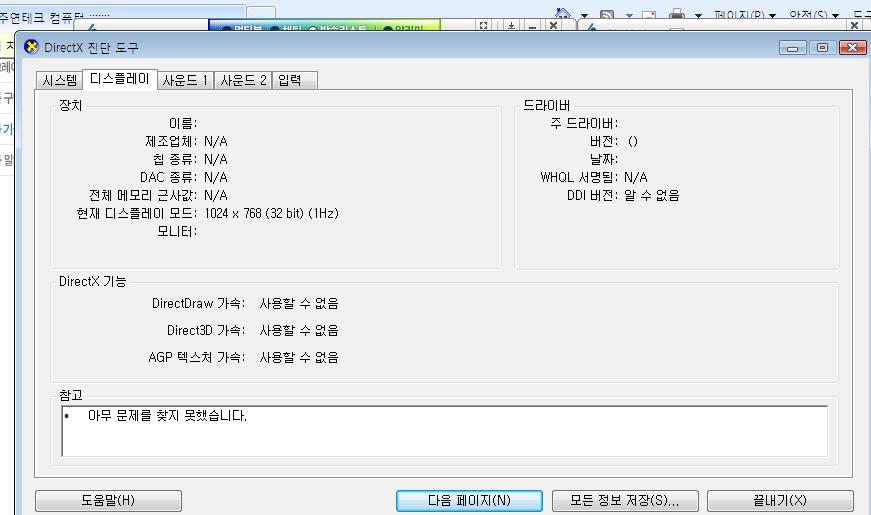Screen dimensions: 871x515
Task: Click the DirectX title bar icon
Action: 32,47
